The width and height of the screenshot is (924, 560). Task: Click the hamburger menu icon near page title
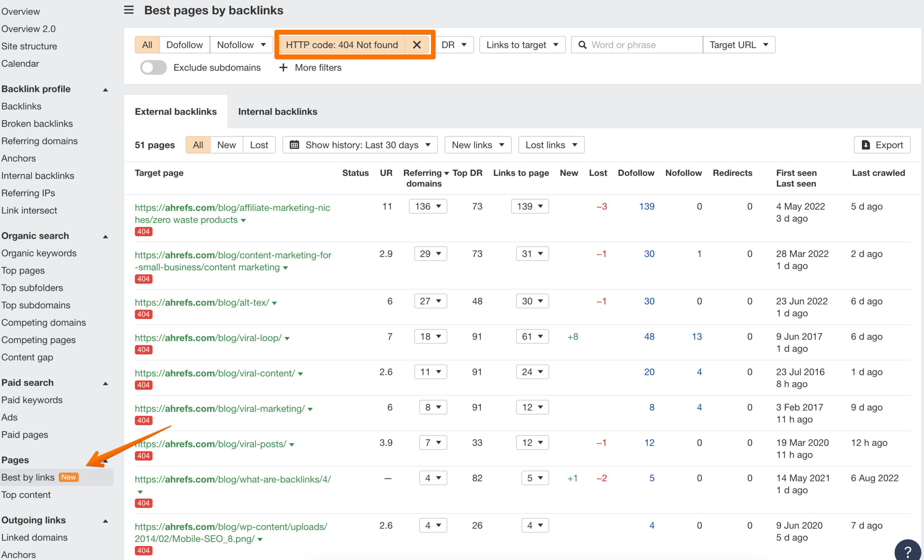[128, 10]
